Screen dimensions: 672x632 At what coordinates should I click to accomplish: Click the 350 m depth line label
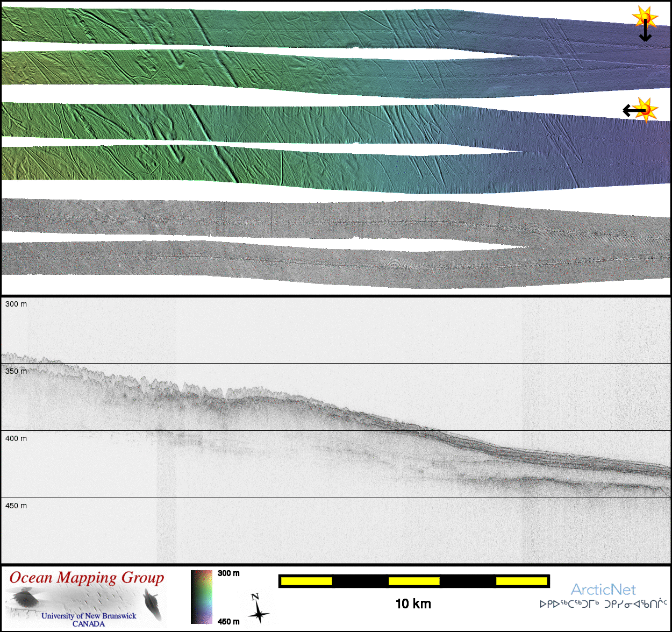click(16, 371)
